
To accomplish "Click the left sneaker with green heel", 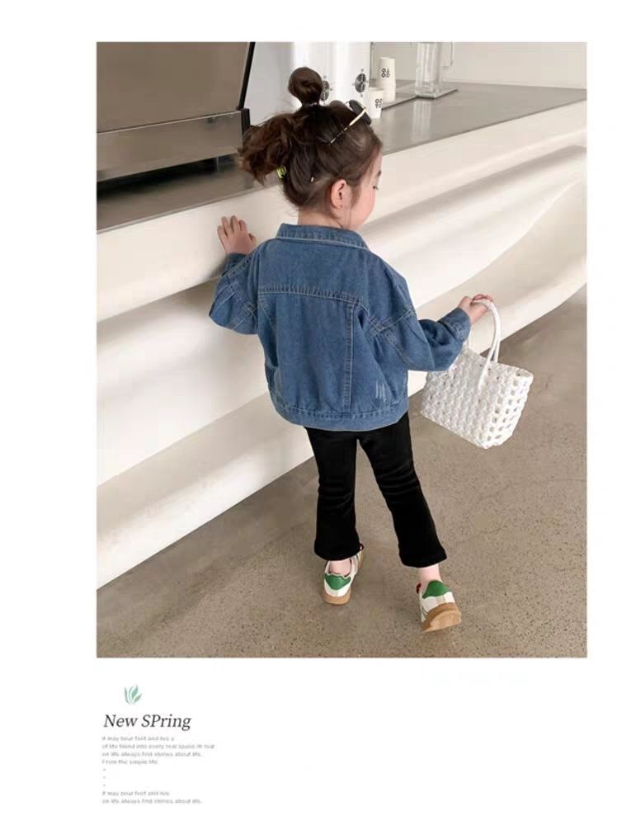I will click(344, 583).
